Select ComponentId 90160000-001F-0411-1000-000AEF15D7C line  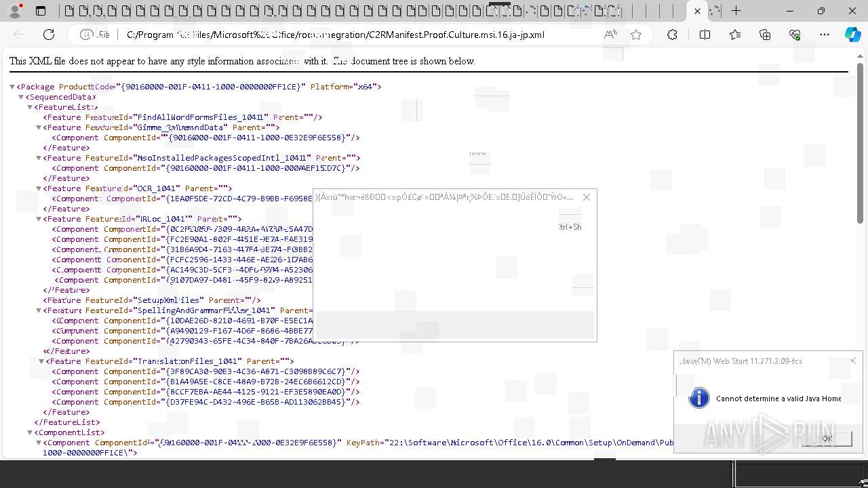[206, 168]
